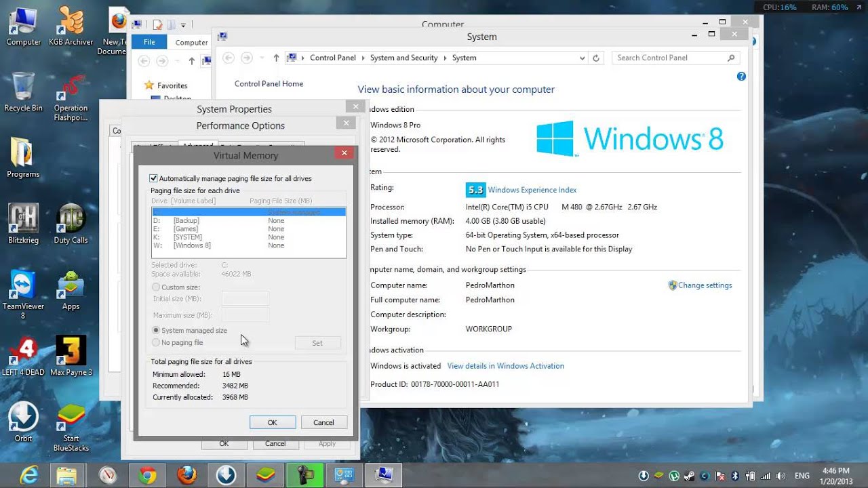This screenshot has width=868, height=488.
Task: Open TeamViewer 8 desktop shortcut
Action: pyautogui.click(x=23, y=295)
